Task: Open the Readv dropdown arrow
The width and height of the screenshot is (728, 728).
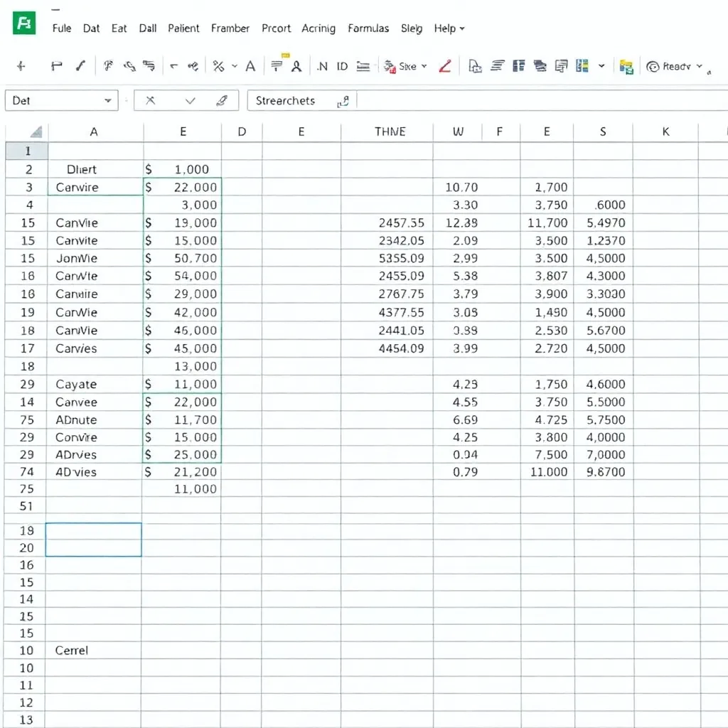Action: point(700,66)
